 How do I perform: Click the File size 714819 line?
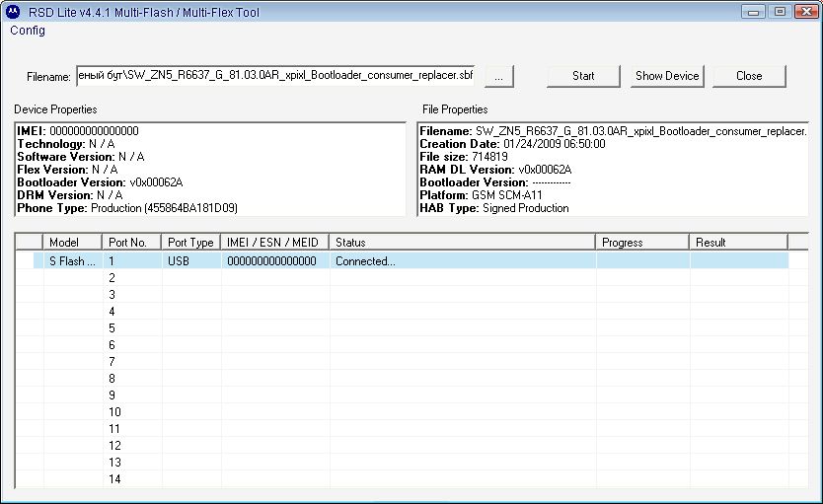464,157
